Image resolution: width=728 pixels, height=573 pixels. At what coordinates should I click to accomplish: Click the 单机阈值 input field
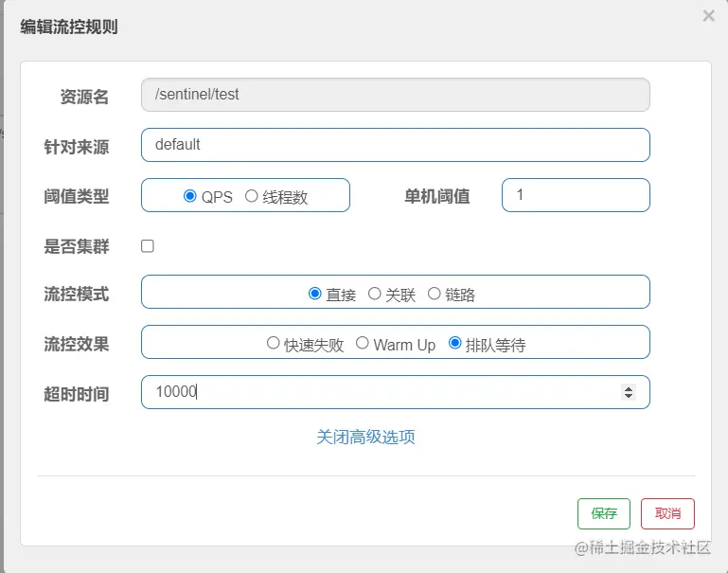576,195
